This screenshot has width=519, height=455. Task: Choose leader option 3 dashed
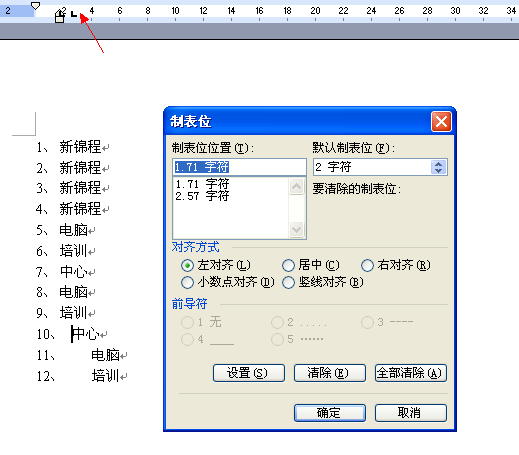tap(367, 322)
